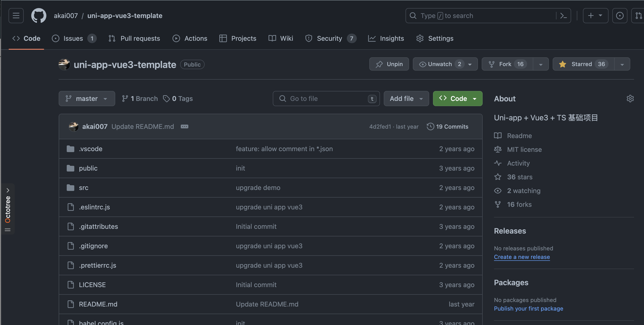This screenshot has width=644, height=325.
Task: Click the repository owner avatar beside title
Action: point(64,65)
